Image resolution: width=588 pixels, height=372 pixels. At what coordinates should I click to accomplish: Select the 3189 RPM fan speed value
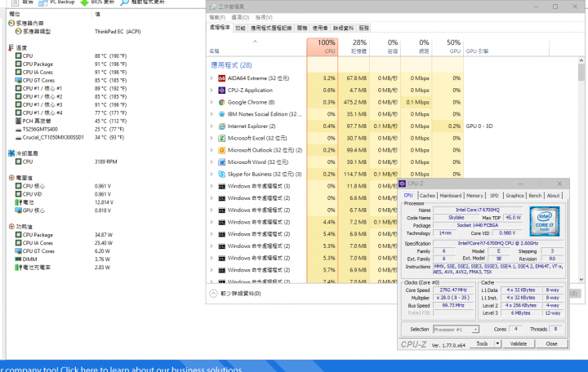tap(105, 162)
